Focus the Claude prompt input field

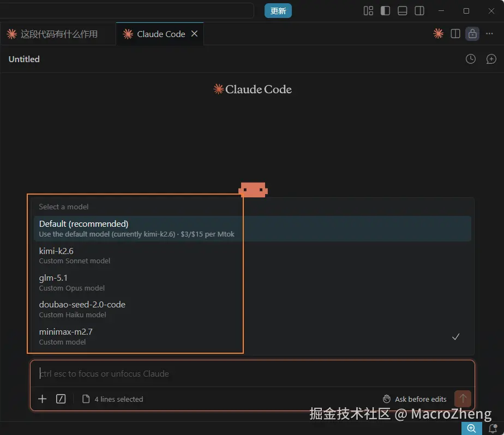pyautogui.click(x=253, y=373)
